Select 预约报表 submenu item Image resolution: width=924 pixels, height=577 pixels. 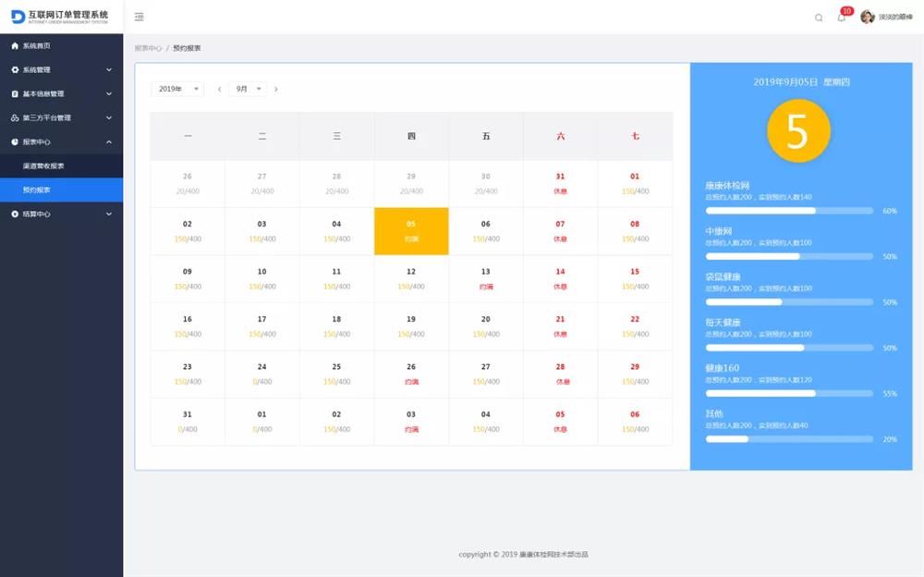[x=37, y=190]
